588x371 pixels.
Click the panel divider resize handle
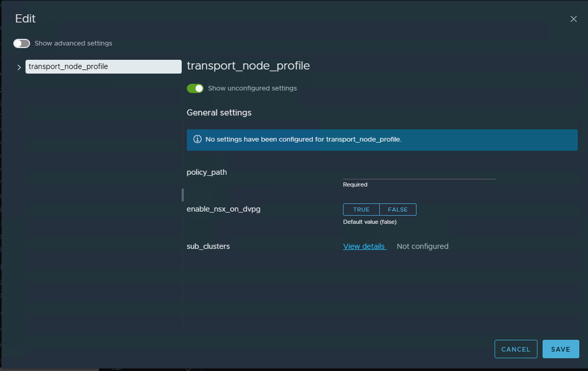pos(183,195)
